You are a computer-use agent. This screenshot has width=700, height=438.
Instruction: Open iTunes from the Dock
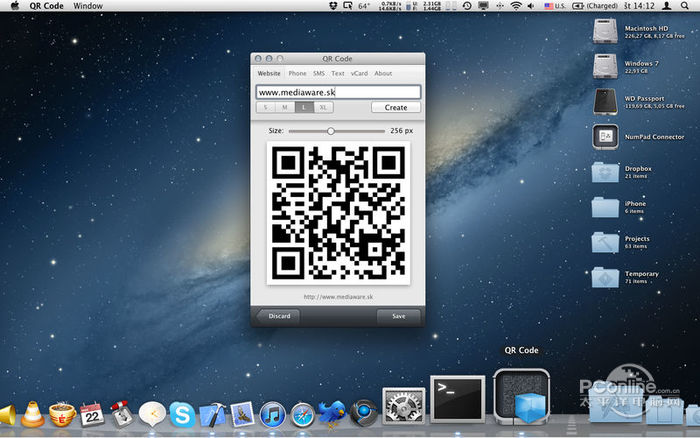[x=273, y=413]
